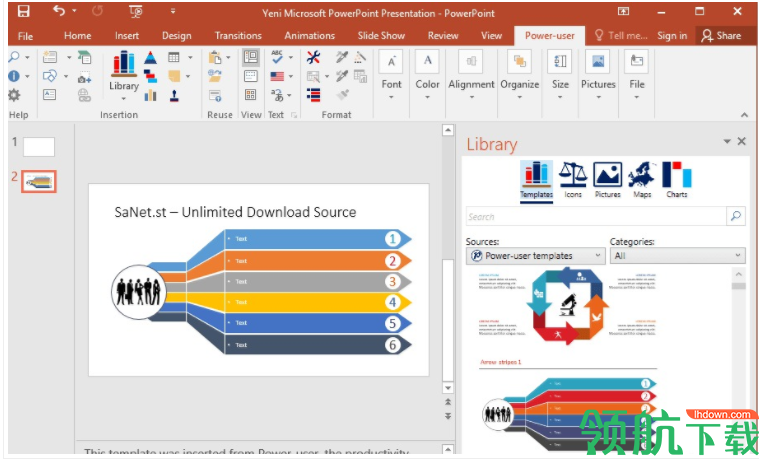Click the clipboard paste icon in Reuse
The width and height of the screenshot is (759, 462).
click(x=215, y=58)
